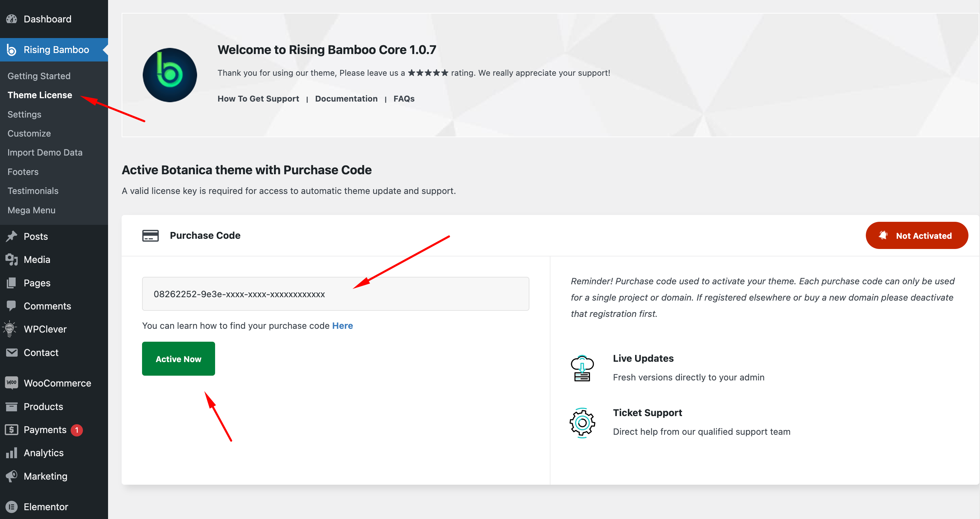Click the Media library icon
This screenshot has width=980, height=519.
[x=12, y=260]
